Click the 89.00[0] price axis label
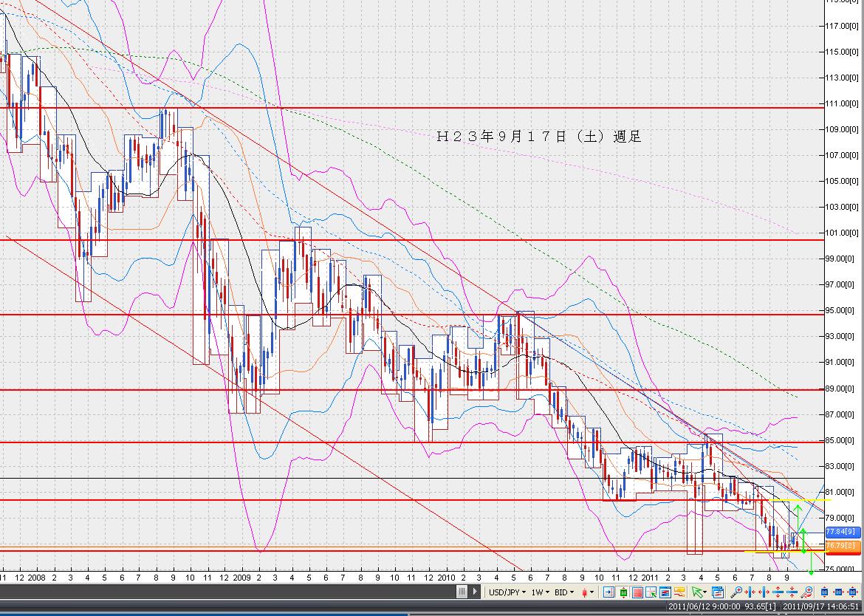Viewport: 864px width, 616px height. click(x=842, y=389)
